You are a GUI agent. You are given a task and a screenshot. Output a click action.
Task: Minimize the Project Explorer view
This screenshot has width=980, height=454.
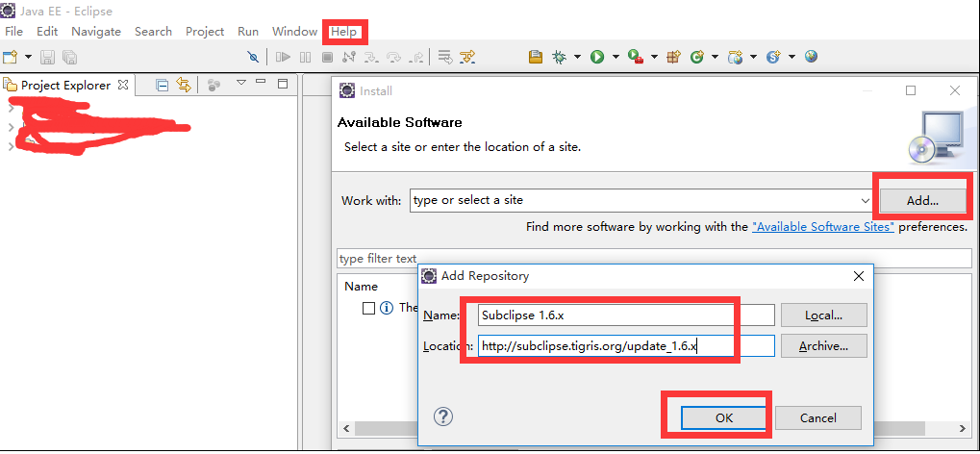pyautogui.click(x=261, y=82)
